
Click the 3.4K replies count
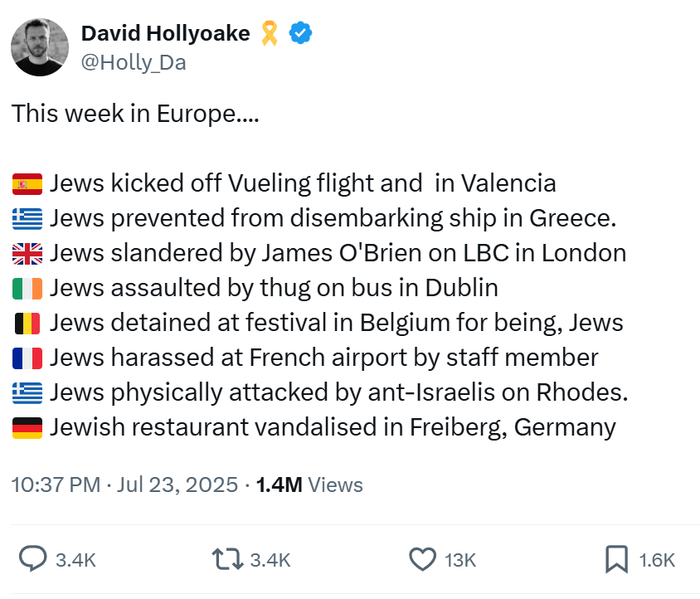click(75, 560)
